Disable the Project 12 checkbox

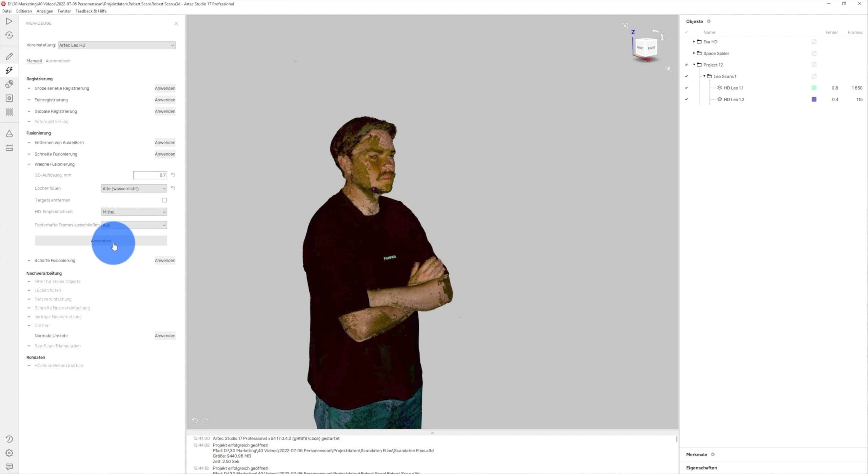coord(687,65)
